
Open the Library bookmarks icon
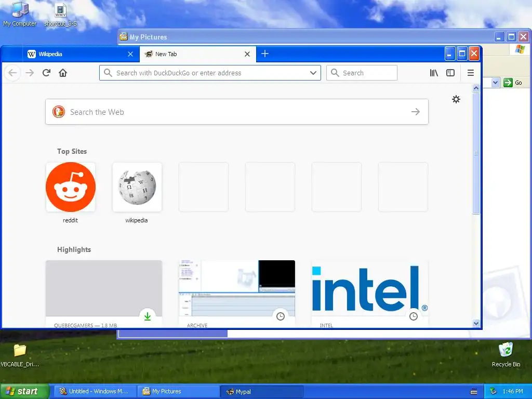click(x=434, y=73)
